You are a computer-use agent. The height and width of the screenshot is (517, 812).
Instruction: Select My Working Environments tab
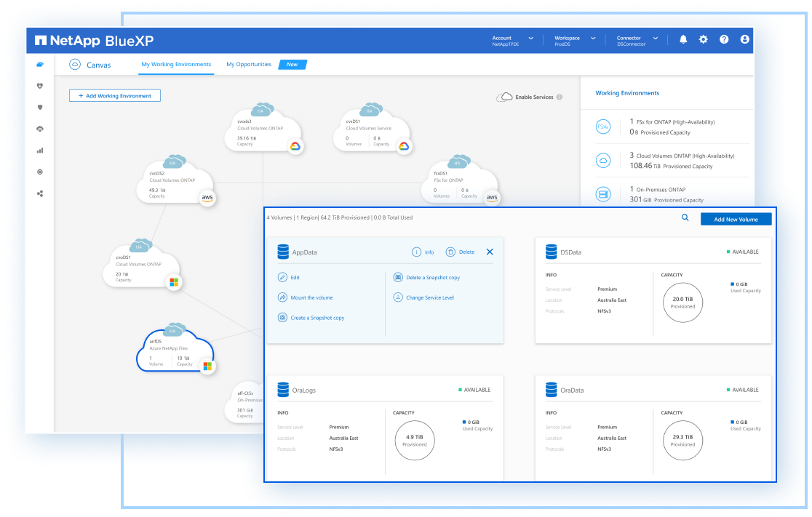(176, 65)
